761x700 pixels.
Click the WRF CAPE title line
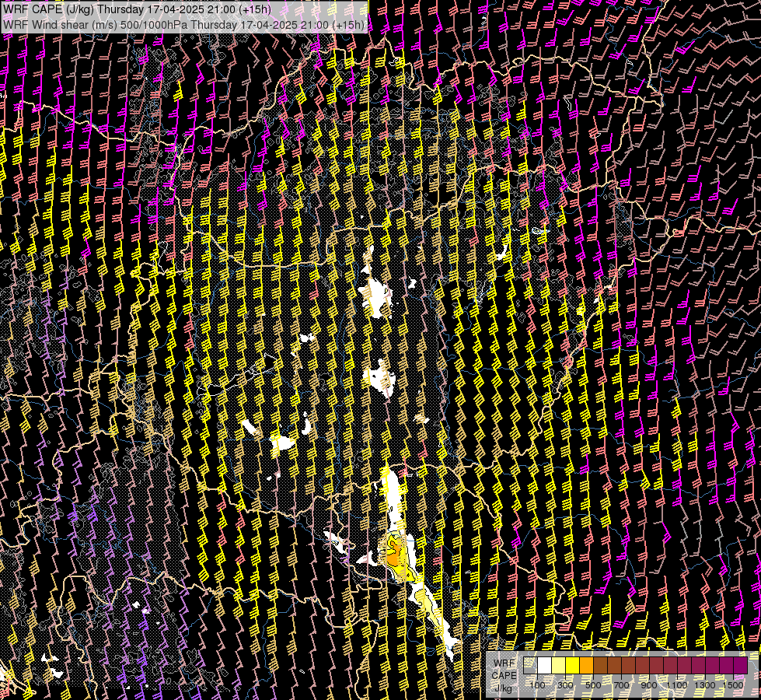click(x=138, y=9)
